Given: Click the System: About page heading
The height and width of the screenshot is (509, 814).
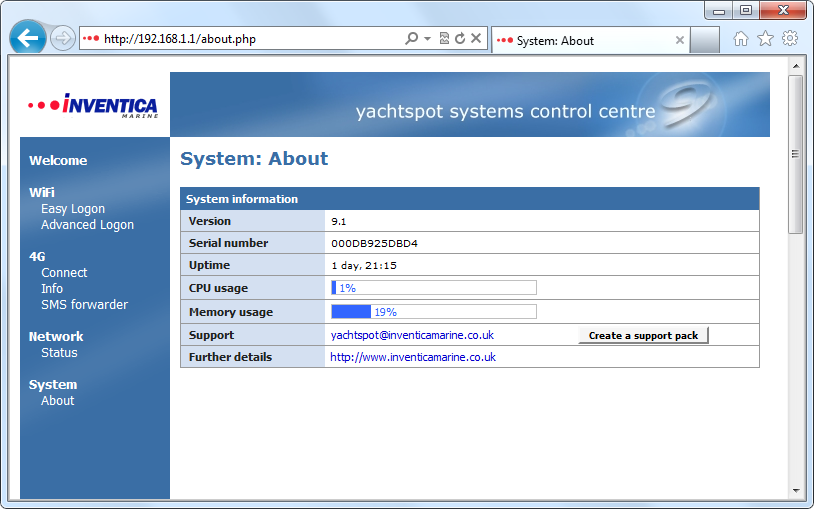Looking at the screenshot, I should point(254,158).
